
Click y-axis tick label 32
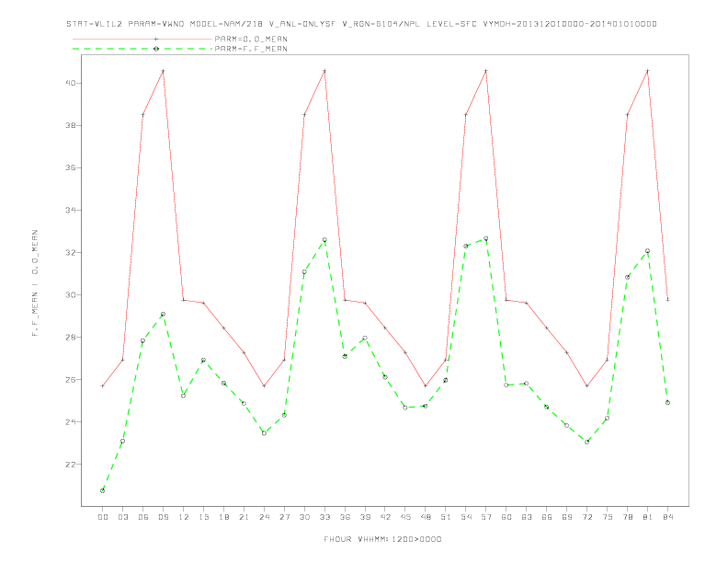pyautogui.click(x=71, y=252)
